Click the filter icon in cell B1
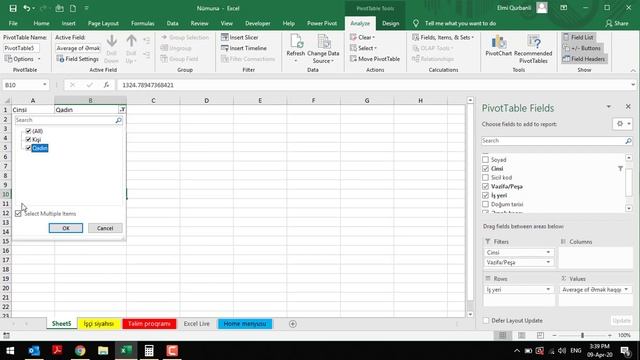 coord(122,110)
